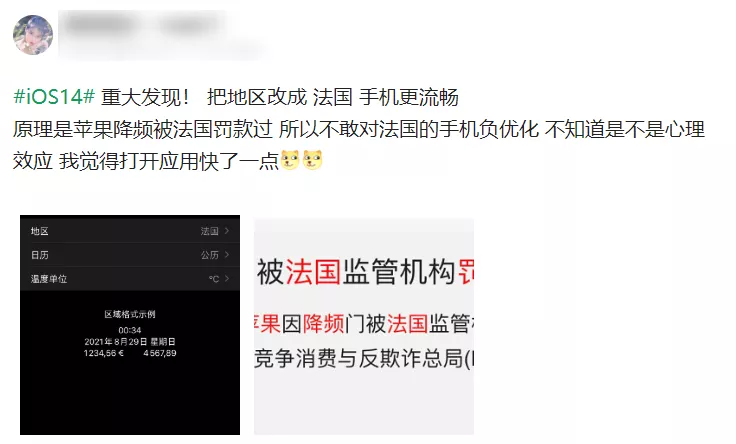Click the second doge emoji in post
This screenshot has width=736, height=444.
(313, 160)
